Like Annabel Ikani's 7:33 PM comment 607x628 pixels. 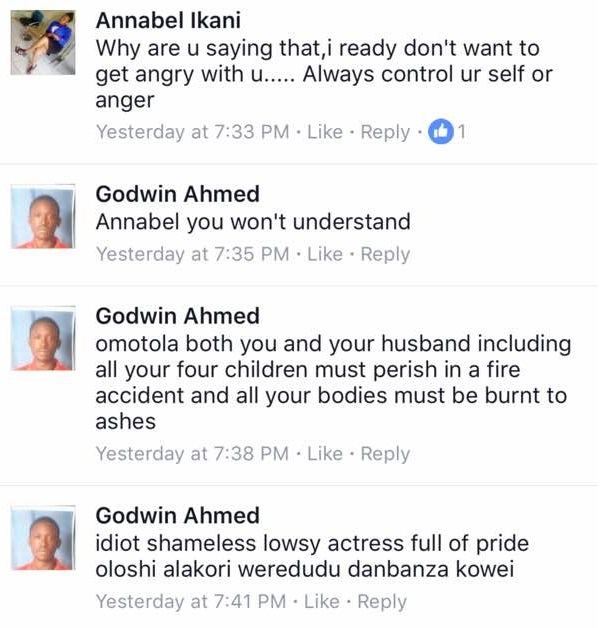325,132
